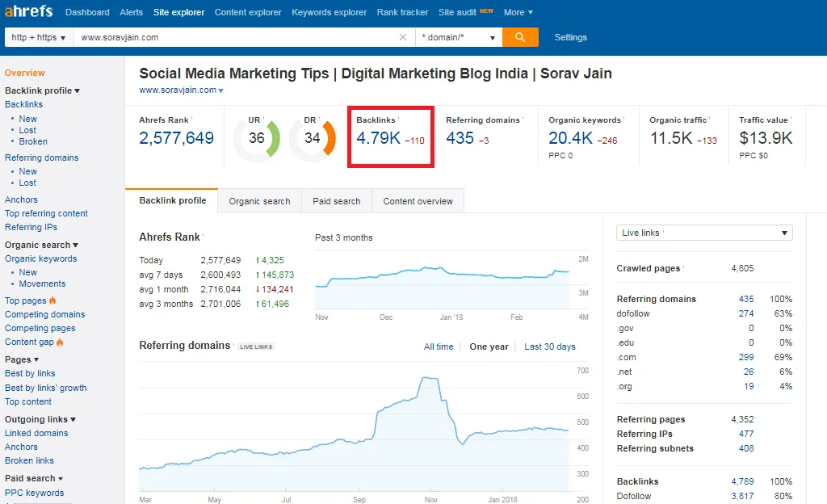827x504 pixels.
Task: Click the flame icon beside Content gap
Action: click(x=60, y=342)
